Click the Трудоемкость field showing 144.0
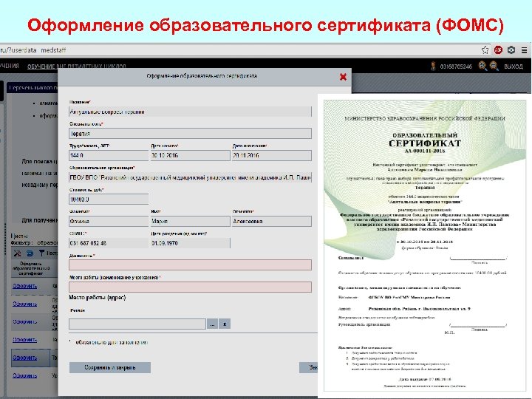The width and height of the screenshot is (532, 399). coord(109,155)
